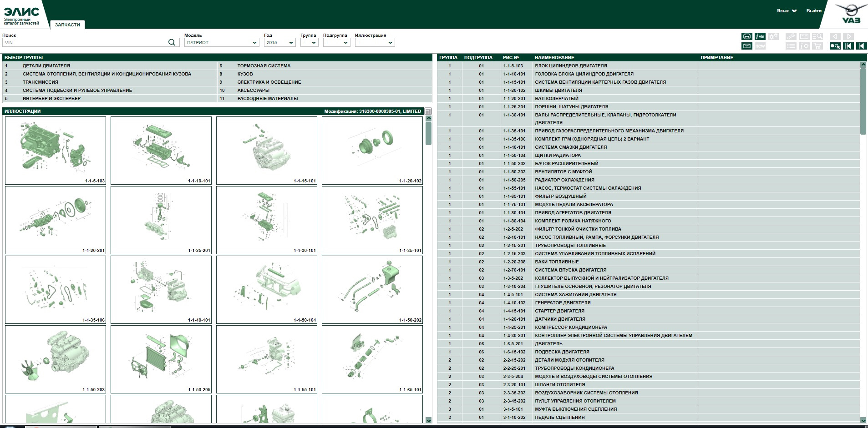
Task: Open illustration thumbnail 1-1-25-201
Action: tap(161, 220)
